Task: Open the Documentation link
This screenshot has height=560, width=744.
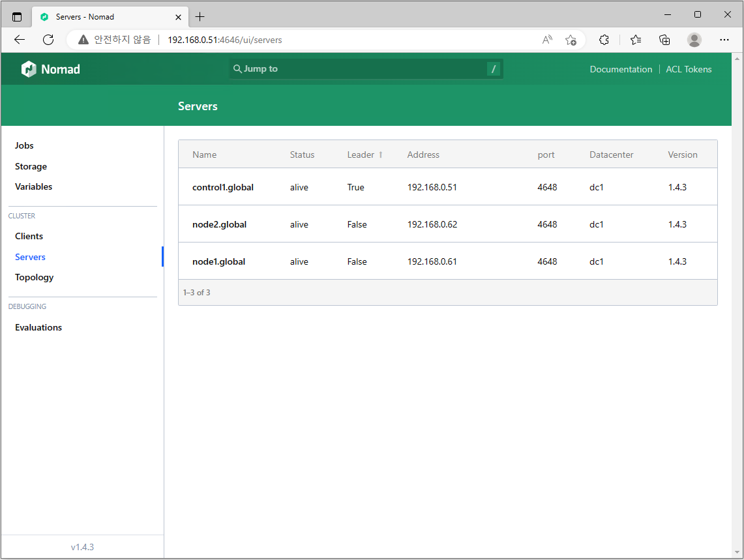Action: 621,69
